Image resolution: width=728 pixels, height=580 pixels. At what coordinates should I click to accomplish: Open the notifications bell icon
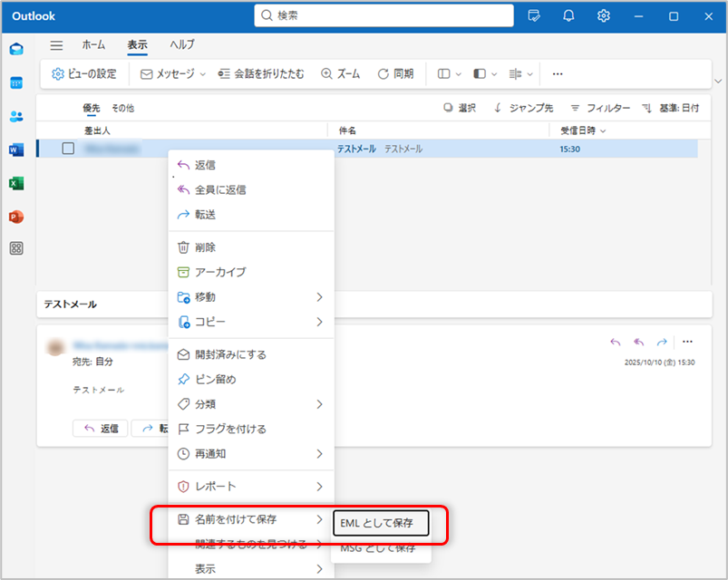[569, 15]
